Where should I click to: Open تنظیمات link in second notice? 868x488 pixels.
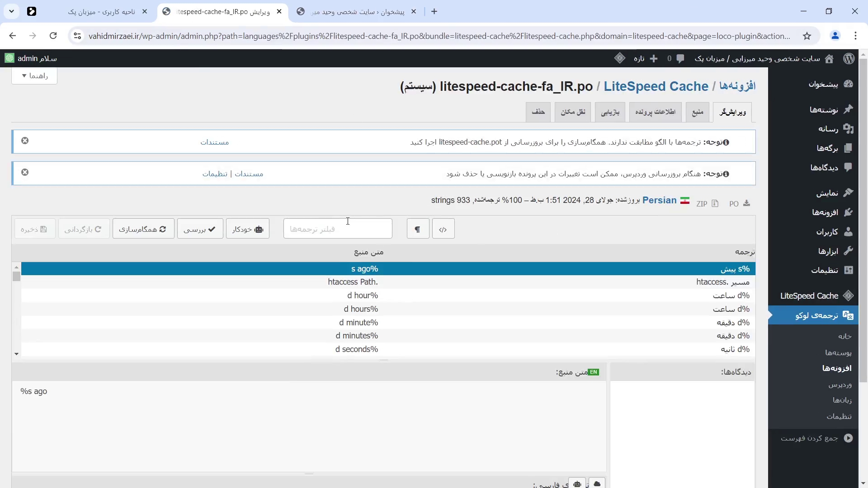pyautogui.click(x=215, y=174)
